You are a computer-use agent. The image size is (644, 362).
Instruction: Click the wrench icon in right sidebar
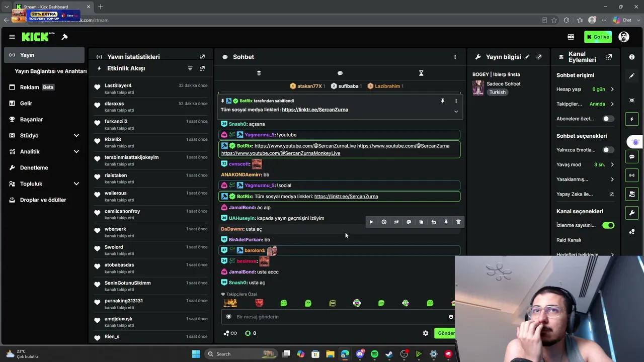point(632,213)
